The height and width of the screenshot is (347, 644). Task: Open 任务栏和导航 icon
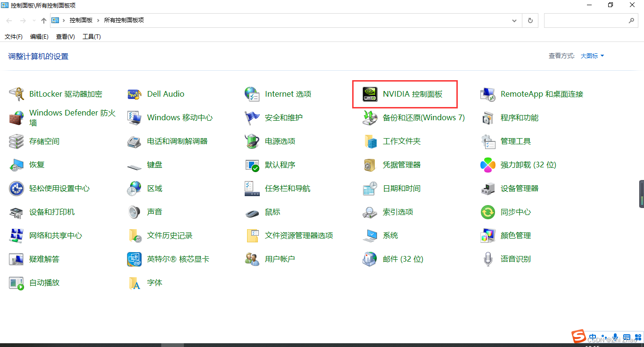[x=252, y=188]
